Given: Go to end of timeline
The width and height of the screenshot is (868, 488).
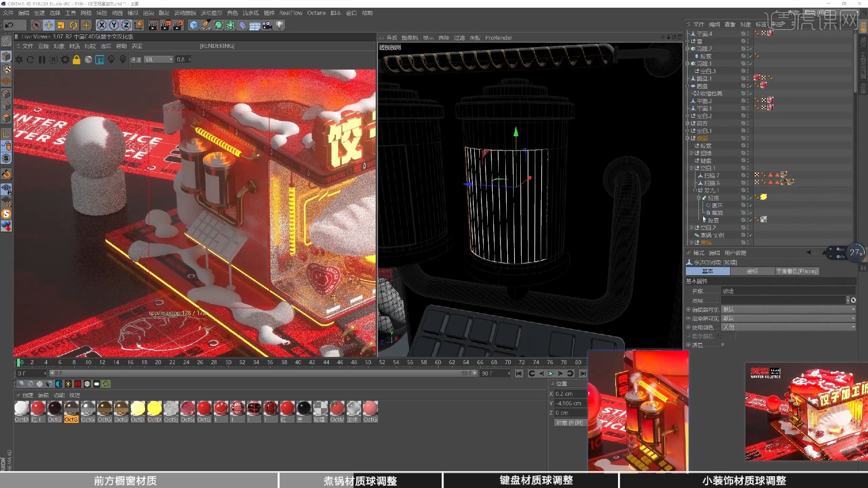Looking at the screenshot, I should click(583, 374).
